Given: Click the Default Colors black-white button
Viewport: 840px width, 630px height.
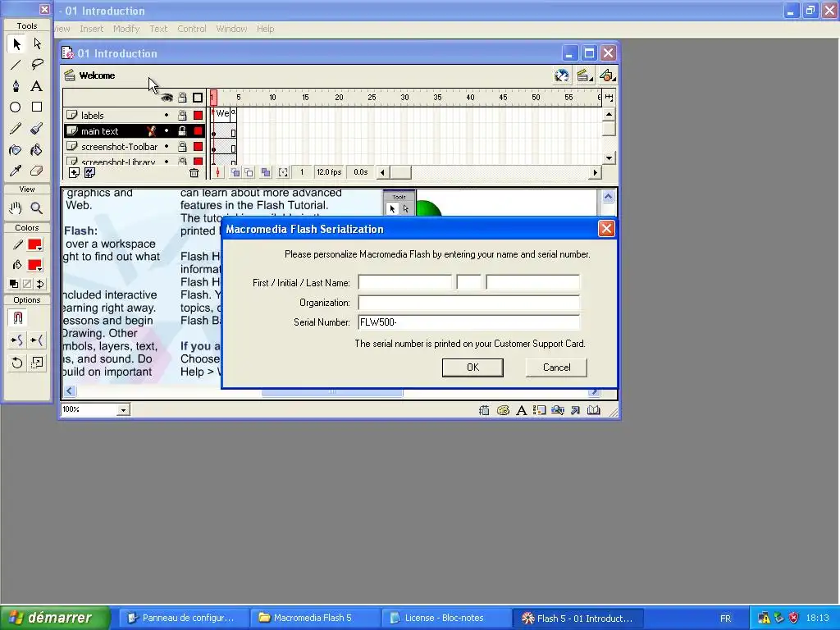Looking at the screenshot, I should pos(14,284).
